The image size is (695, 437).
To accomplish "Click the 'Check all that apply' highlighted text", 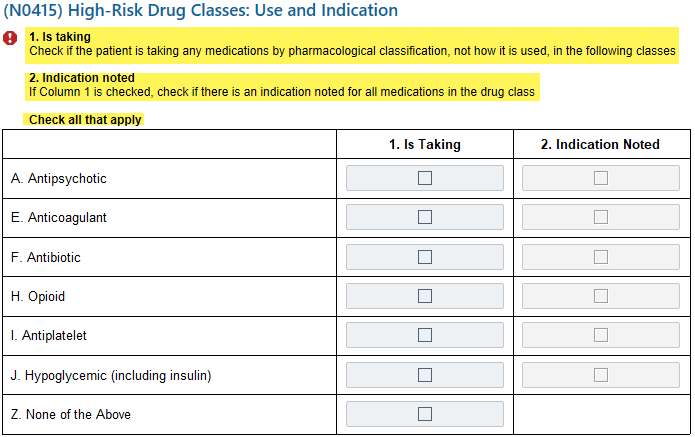I will [x=85, y=120].
